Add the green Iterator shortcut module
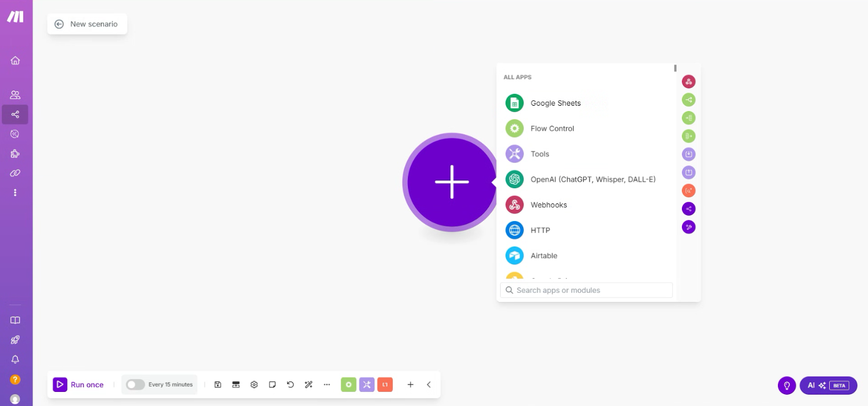This screenshot has height=406, width=868. (688, 118)
